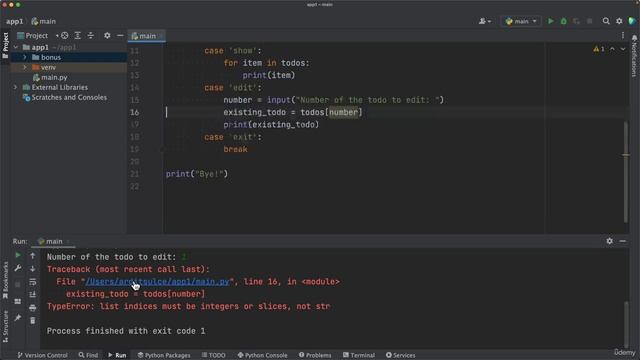640x360 pixels.
Task: Print the console output
Action: click(x=33, y=308)
